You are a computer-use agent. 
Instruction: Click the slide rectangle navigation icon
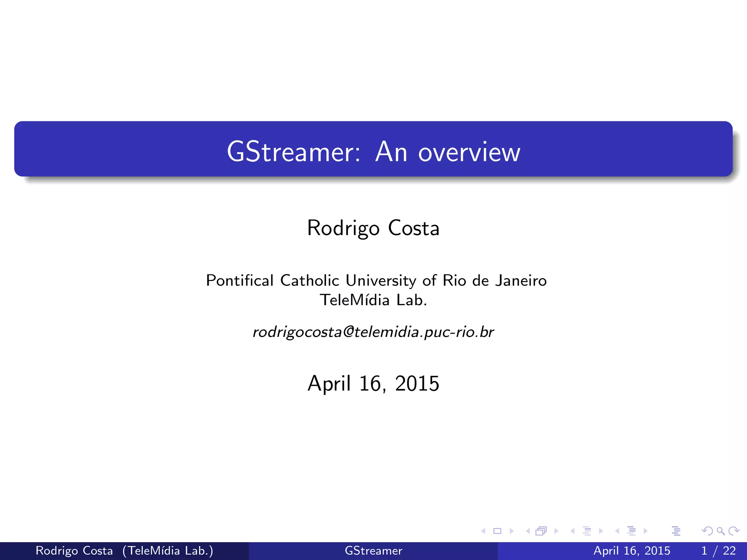497,531
